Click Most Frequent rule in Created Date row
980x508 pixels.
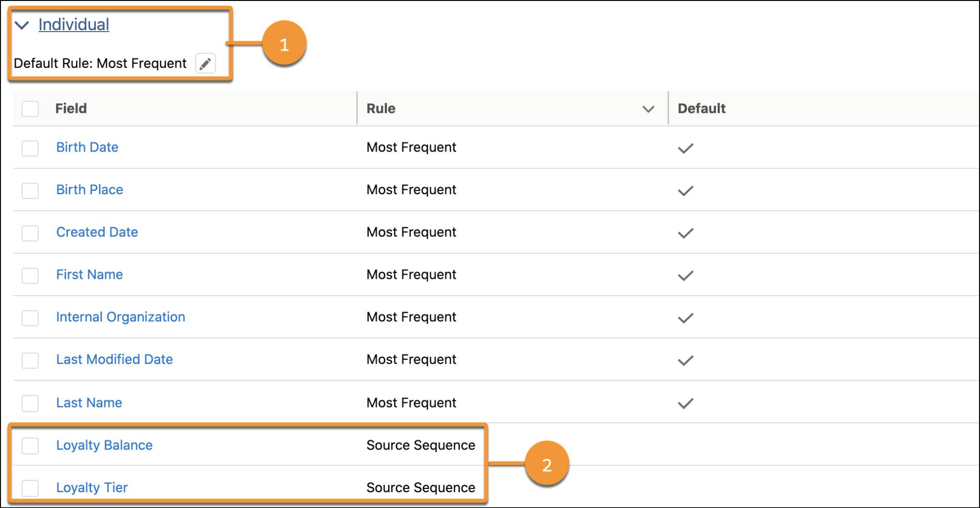pos(412,232)
